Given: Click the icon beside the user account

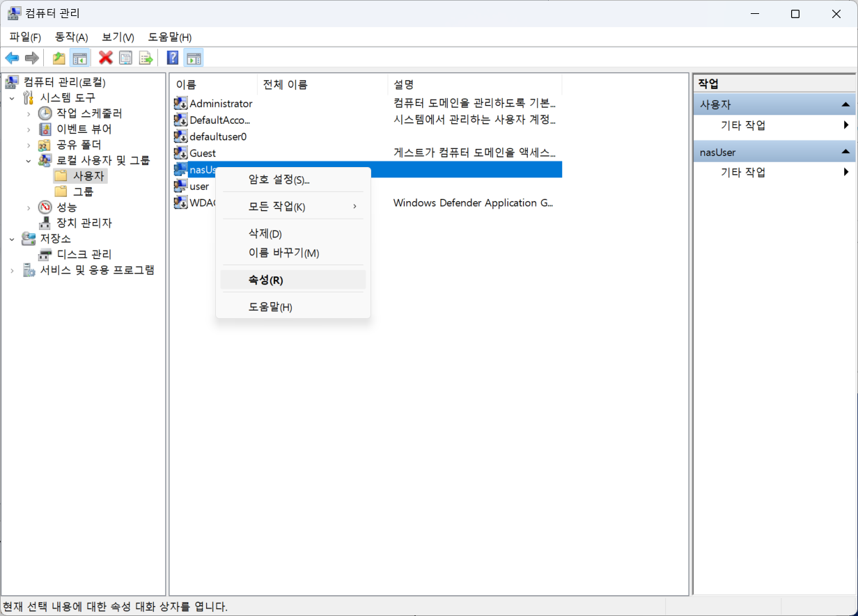Looking at the screenshot, I should [180, 187].
